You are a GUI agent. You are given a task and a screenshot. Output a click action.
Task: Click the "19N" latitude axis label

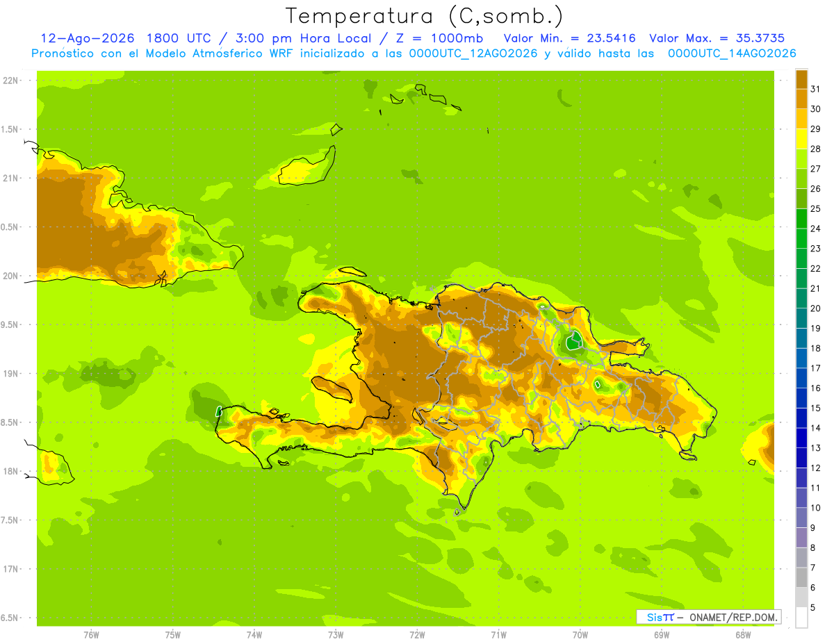coord(10,374)
